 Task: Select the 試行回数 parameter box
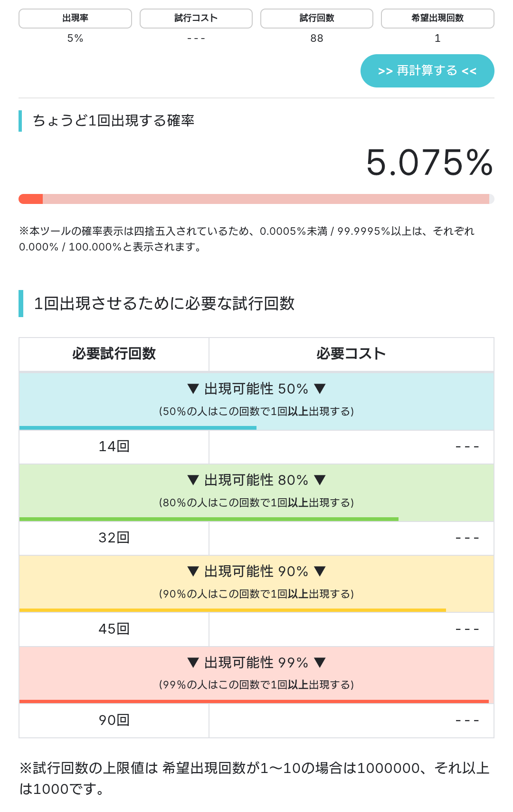tap(316, 19)
